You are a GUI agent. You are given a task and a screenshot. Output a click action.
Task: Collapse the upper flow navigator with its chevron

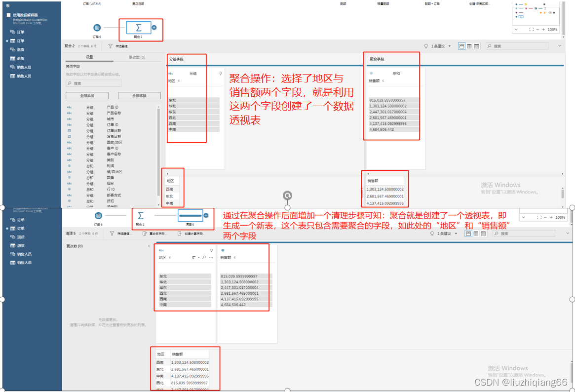pyautogui.click(x=516, y=29)
